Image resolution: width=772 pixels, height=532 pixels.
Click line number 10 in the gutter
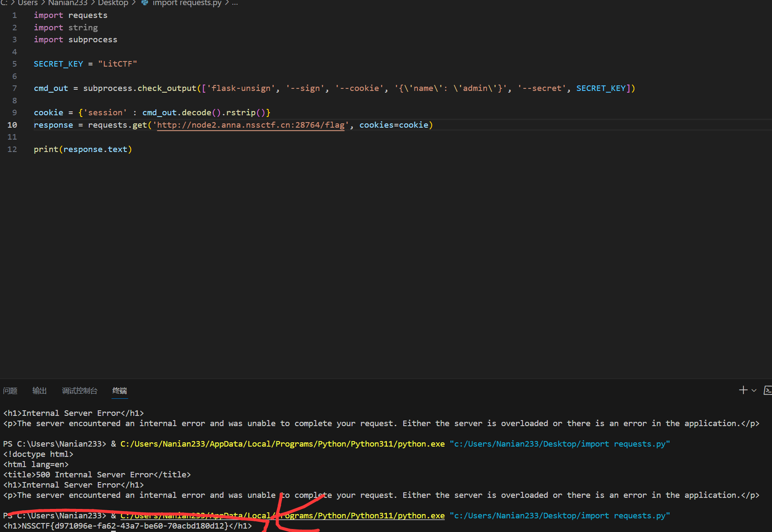click(12, 125)
